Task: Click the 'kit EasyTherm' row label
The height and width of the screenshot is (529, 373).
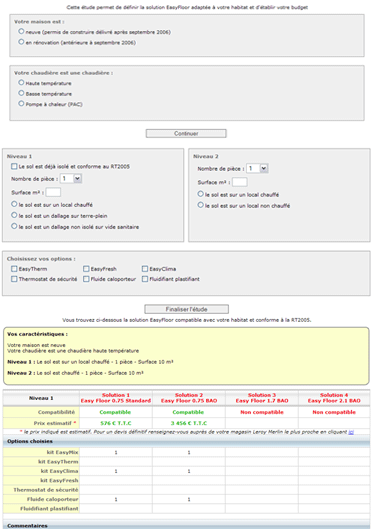Action: pyautogui.click(x=58, y=462)
